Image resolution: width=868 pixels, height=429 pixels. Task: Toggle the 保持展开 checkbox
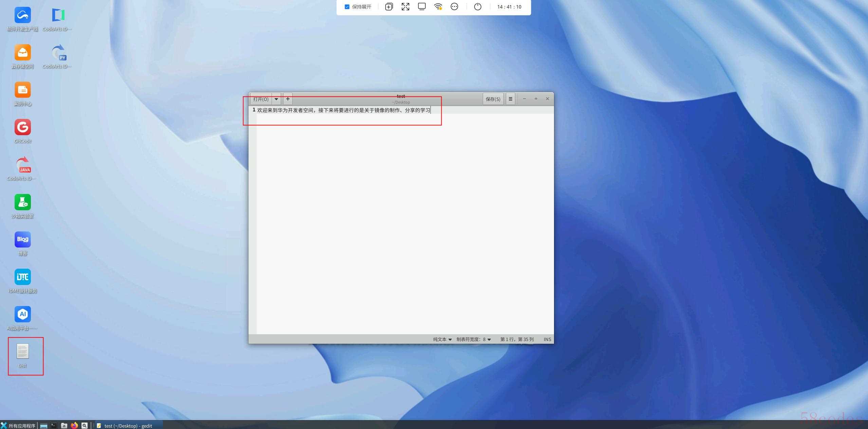(x=347, y=7)
